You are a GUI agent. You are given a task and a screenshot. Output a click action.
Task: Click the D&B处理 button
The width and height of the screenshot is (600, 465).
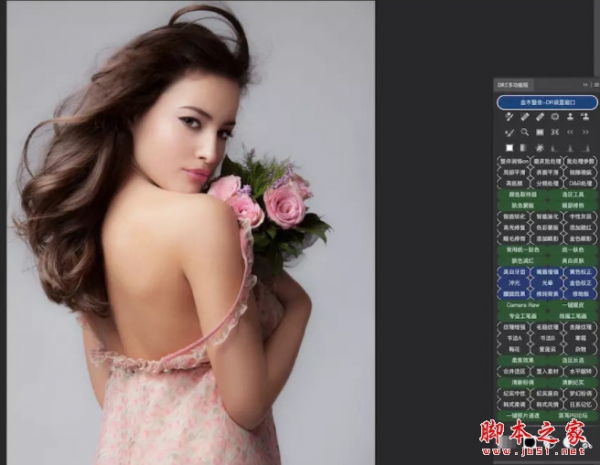coord(580,184)
